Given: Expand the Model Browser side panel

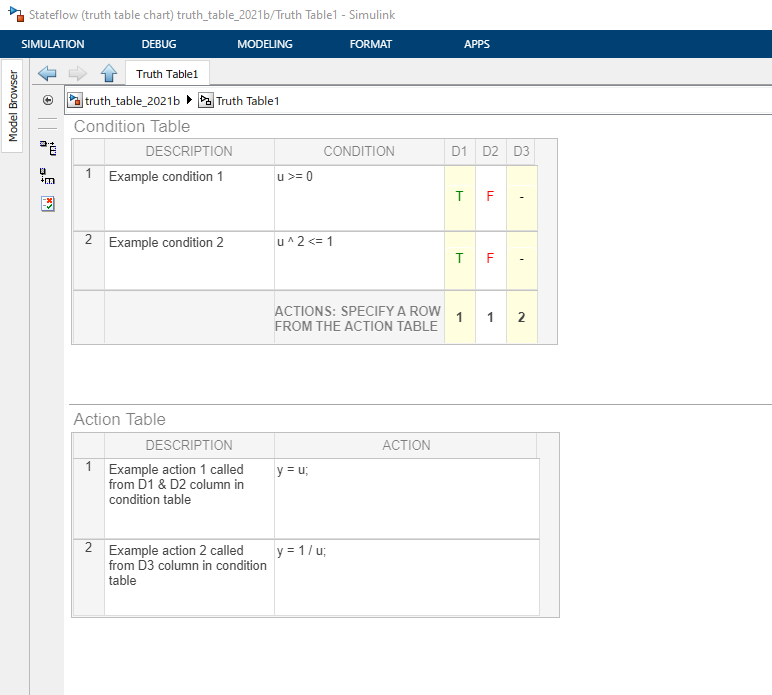Looking at the screenshot, I should point(13,106).
